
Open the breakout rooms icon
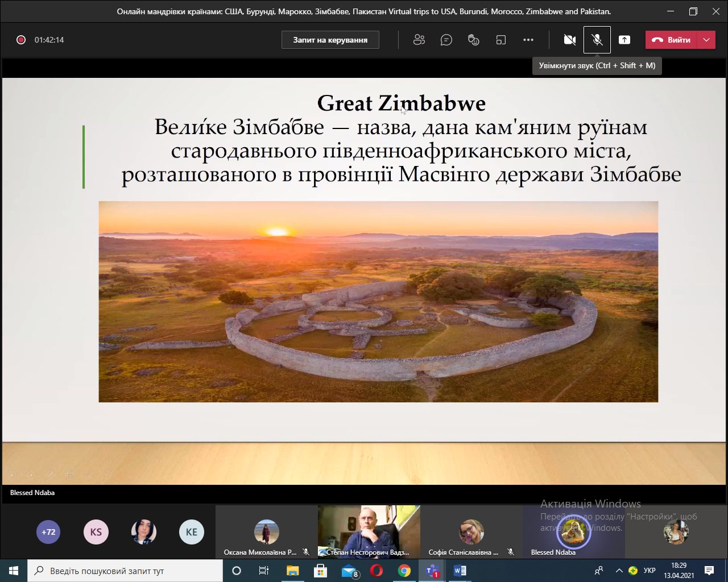point(501,40)
